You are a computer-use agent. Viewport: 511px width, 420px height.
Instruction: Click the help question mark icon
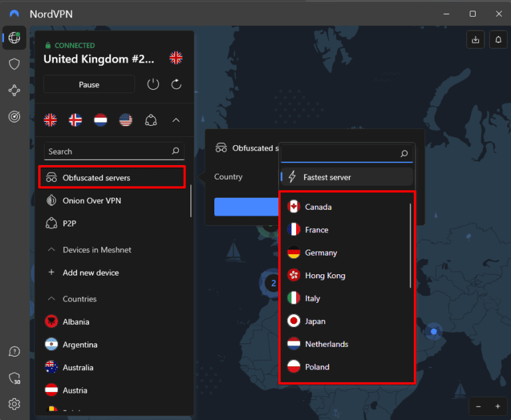pos(14,351)
